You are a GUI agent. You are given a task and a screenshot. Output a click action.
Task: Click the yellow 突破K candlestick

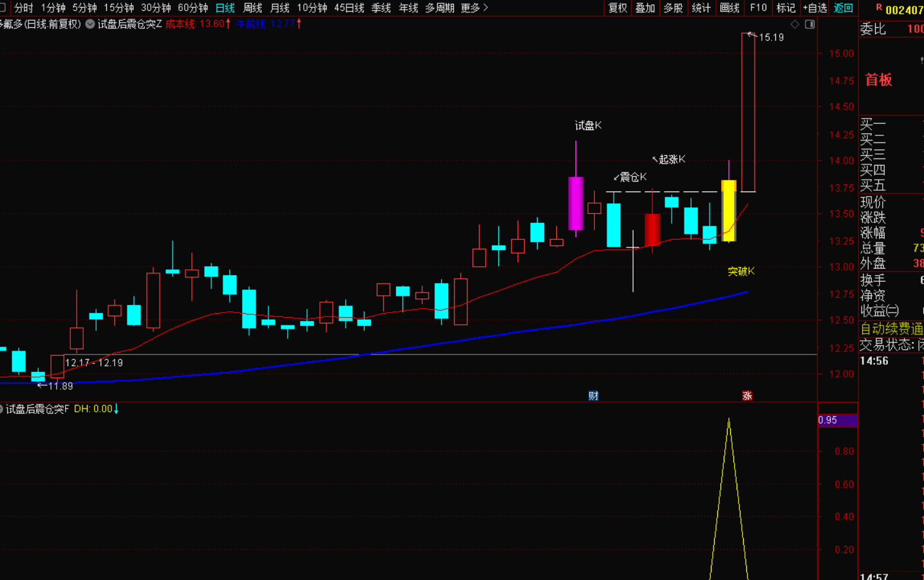[x=728, y=211]
